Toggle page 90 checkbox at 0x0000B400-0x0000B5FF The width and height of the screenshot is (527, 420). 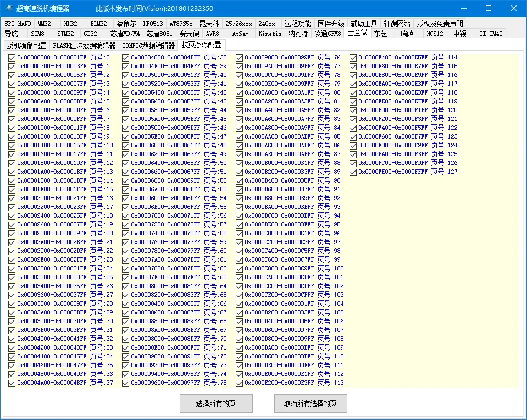(239, 180)
